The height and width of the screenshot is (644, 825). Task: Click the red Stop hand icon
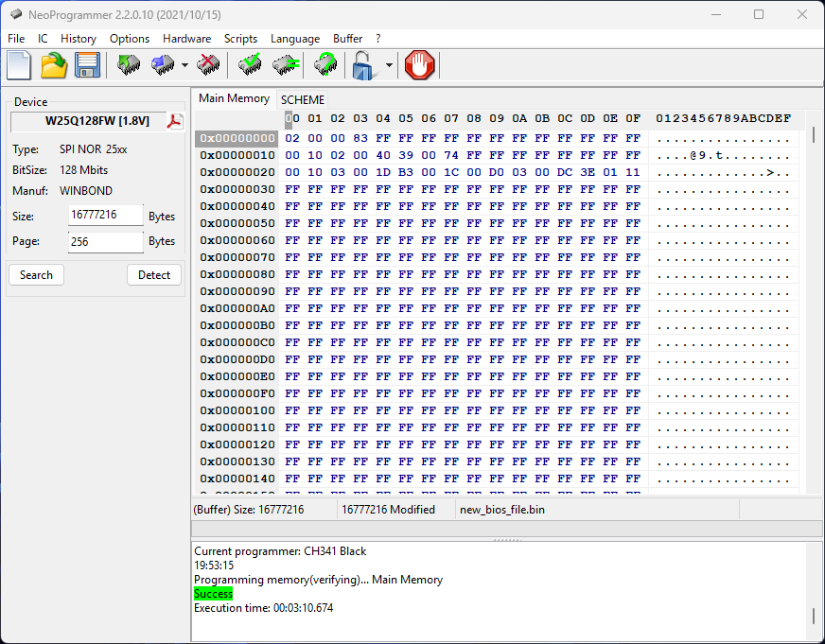point(419,65)
